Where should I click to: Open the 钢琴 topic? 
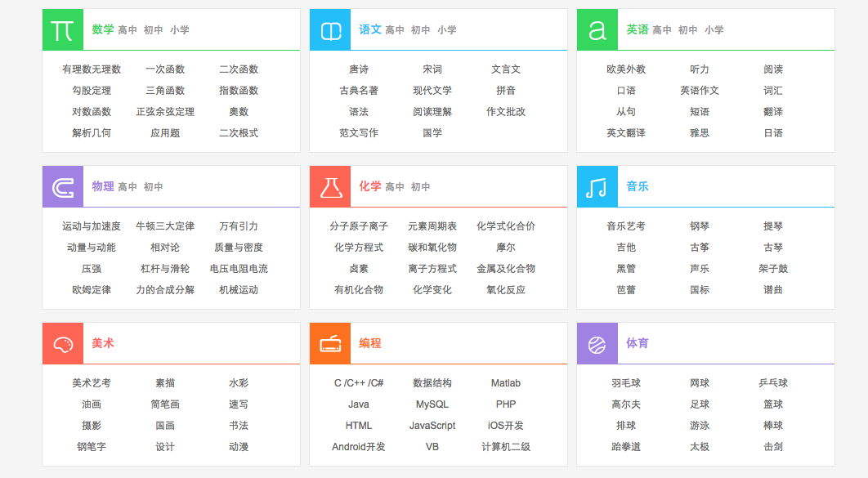point(700,226)
